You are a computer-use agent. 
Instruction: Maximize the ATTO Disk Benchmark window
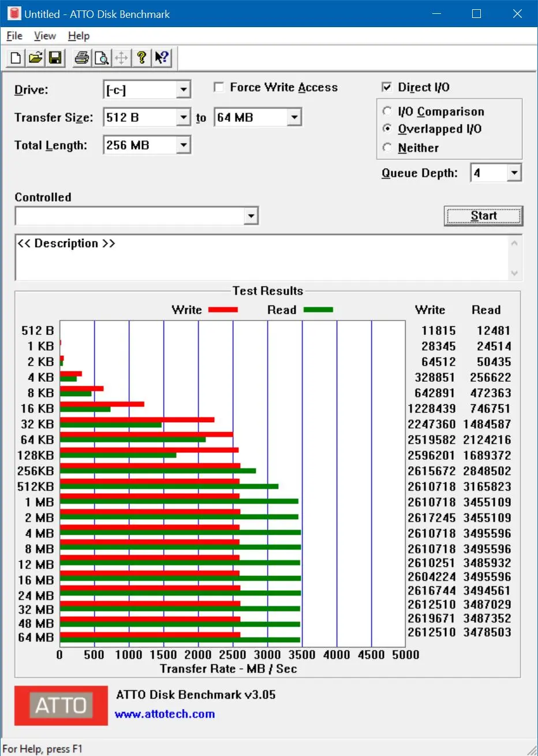[x=476, y=13]
